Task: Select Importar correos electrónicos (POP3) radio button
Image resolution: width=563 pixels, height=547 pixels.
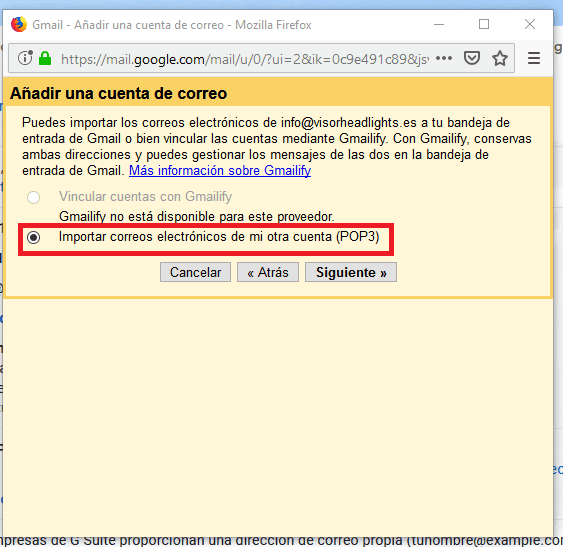Action: [34, 237]
